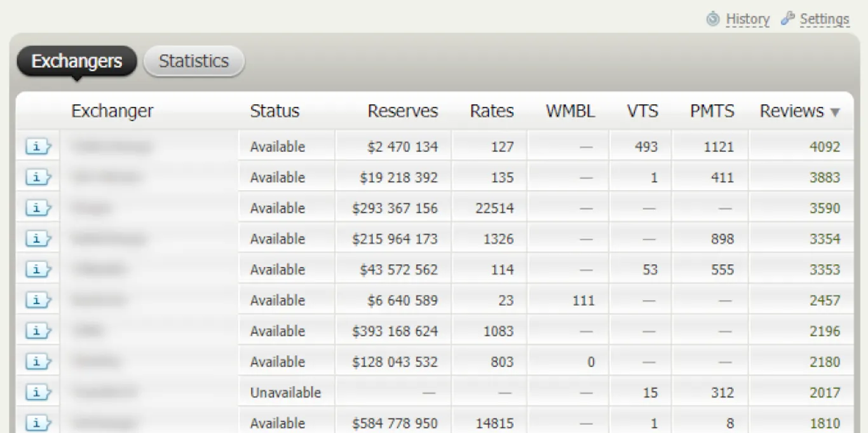Click info icon for the 22514 rates row
The height and width of the screenshot is (433, 868).
38,208
